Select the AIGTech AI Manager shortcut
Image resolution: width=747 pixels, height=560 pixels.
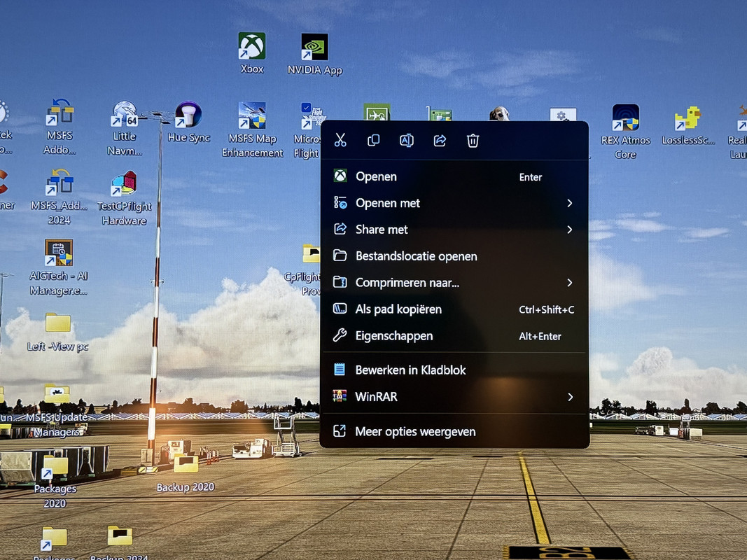59,267
